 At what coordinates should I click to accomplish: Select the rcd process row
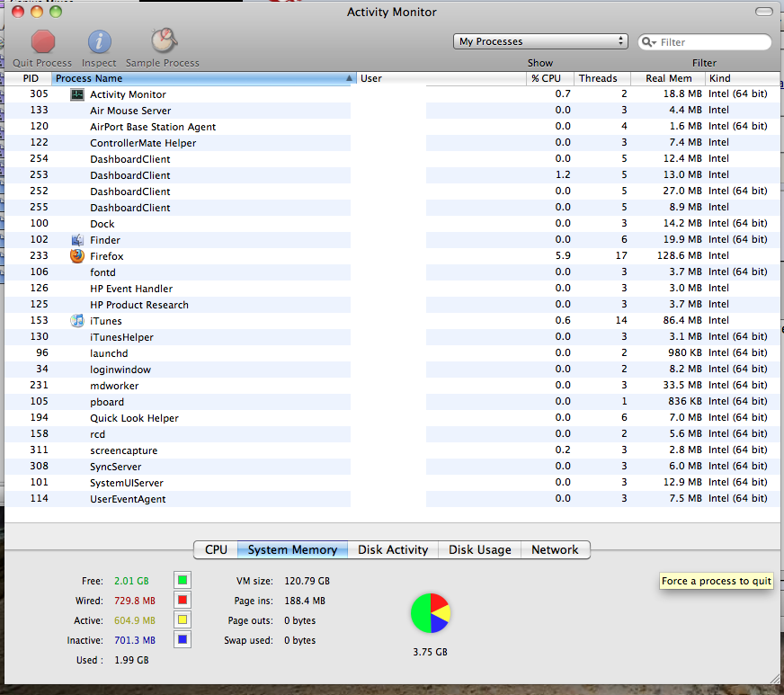click(x=392, y=434)
